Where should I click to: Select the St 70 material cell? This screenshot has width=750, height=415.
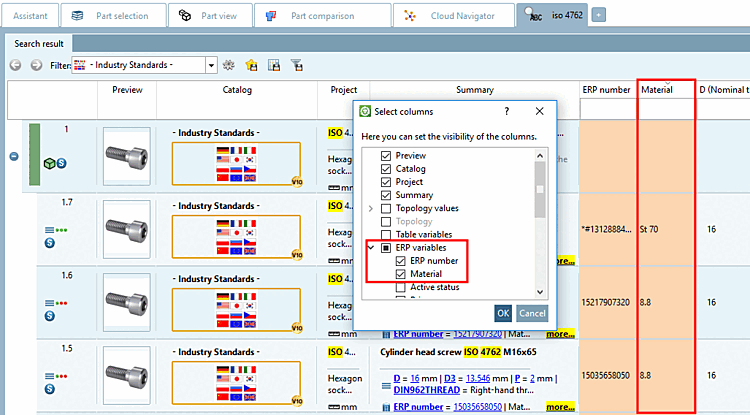point(666,229)
